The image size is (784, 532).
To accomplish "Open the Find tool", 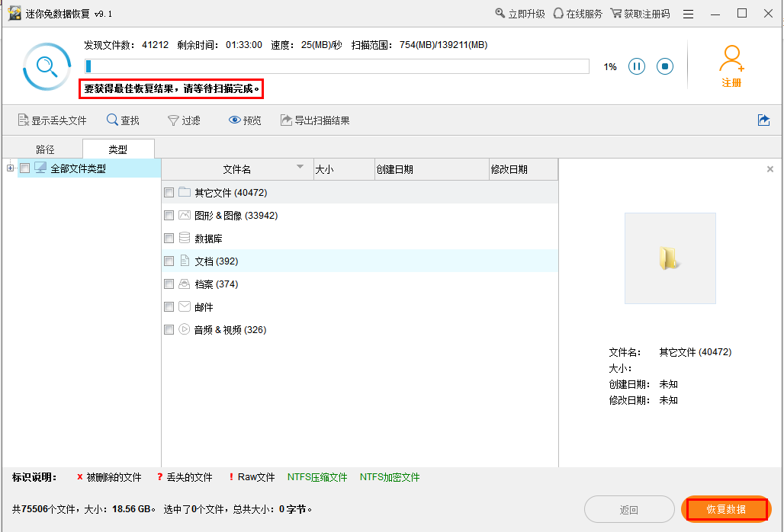I will click(x=123, y=120).
